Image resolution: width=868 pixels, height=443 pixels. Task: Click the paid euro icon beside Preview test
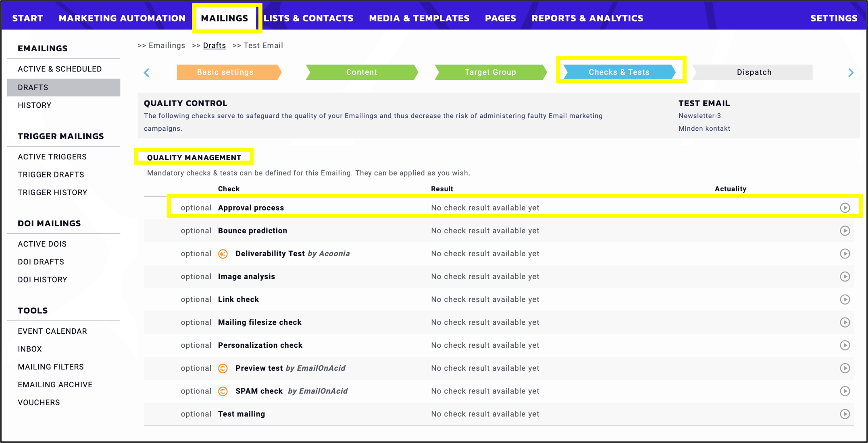(223, 368)
